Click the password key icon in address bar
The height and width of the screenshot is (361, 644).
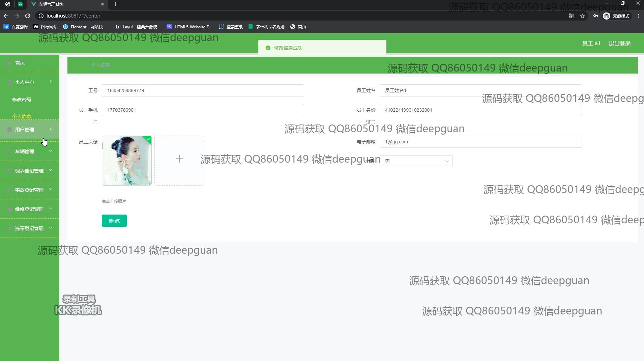pos(596,16)
